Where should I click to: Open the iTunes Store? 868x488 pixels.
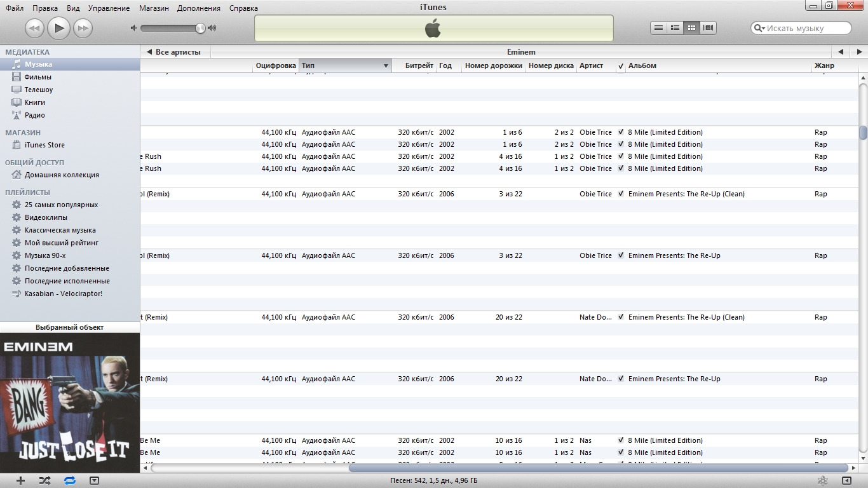coord(70,145)
